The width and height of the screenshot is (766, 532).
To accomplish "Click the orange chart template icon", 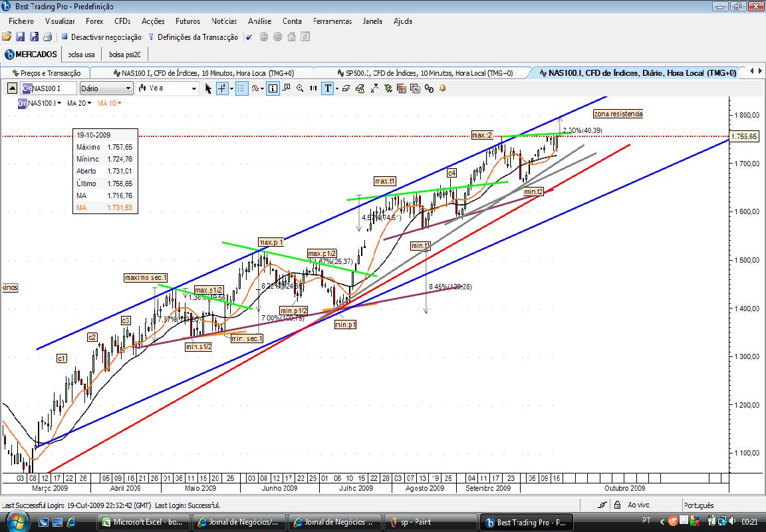I will 402,88.
